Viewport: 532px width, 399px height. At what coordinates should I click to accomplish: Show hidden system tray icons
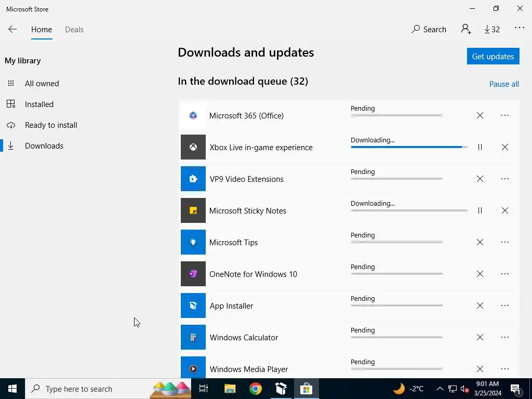[x=440, y=389]
